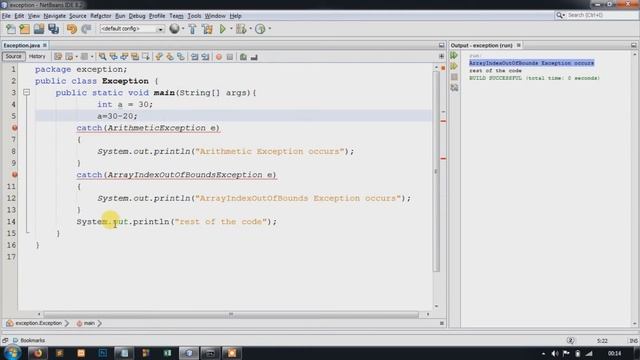Collapse the main method code fold
This screenshot has width=640, height=360.
[x=27, y=93]
